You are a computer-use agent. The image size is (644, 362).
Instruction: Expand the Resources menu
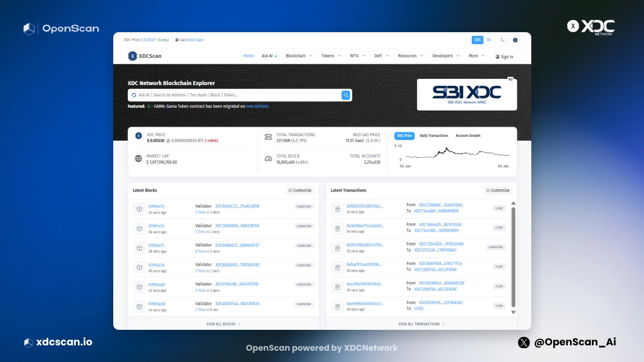pyautogui.click(x=411, y=56)
